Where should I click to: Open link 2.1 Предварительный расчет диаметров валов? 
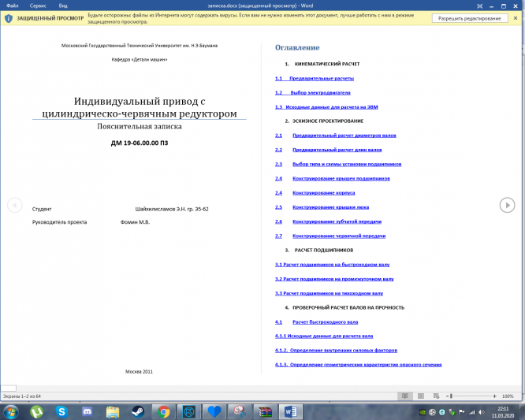click(336, 136)
